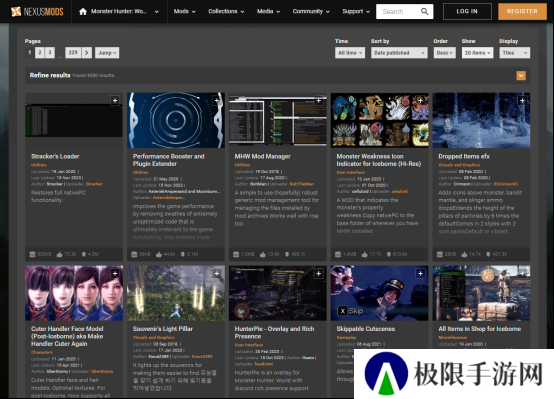Open the Order Desc dropdown
This screenshot has width=554, height=399.
[444, 53]
